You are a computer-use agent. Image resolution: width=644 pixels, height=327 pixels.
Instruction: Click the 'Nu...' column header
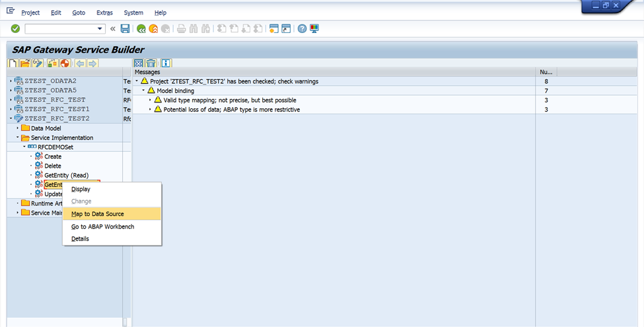point(546,72)
